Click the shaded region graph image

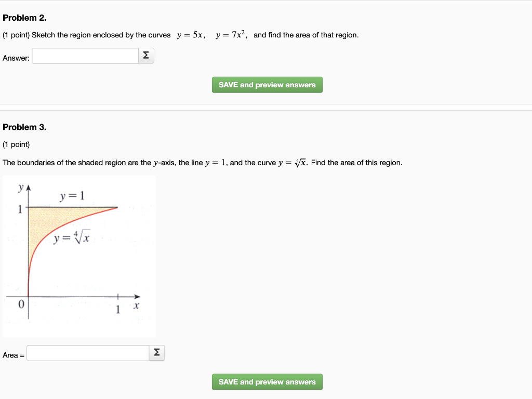tap(79, 256)
